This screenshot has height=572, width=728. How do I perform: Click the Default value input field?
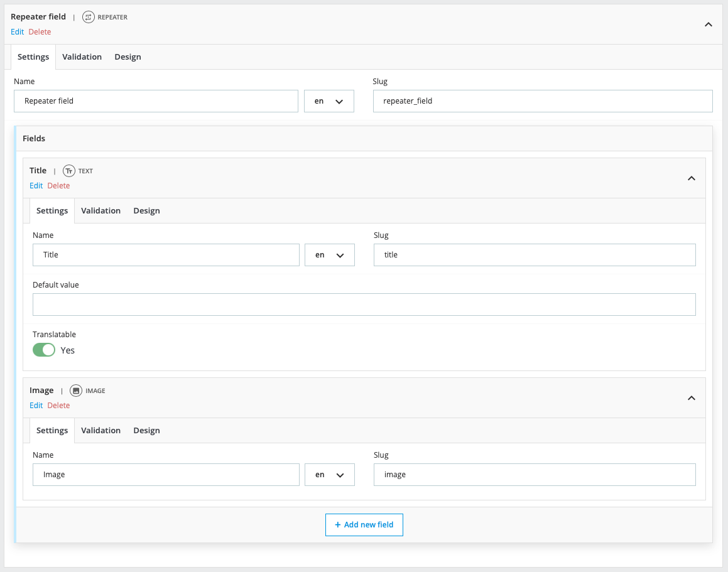tap(364, 305)
